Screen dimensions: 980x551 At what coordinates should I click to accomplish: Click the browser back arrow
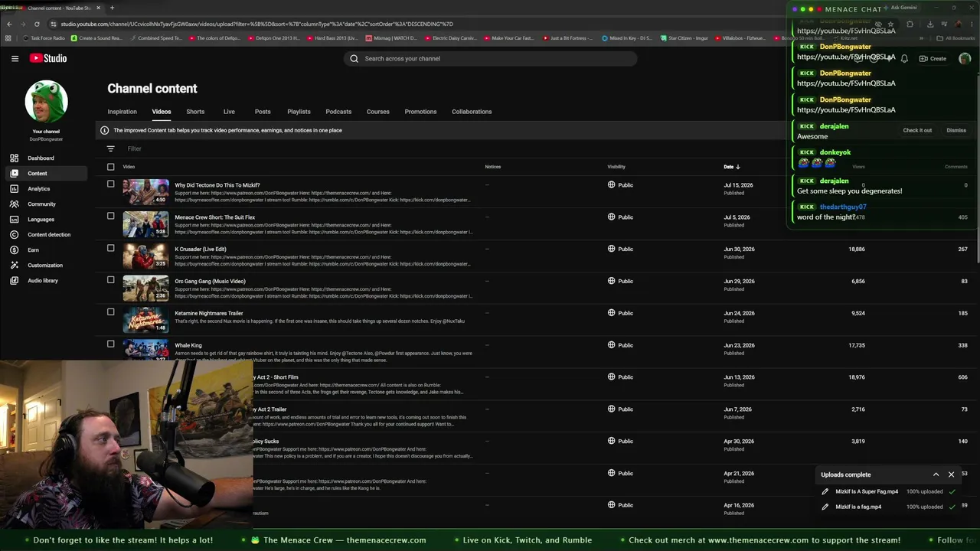9,24
